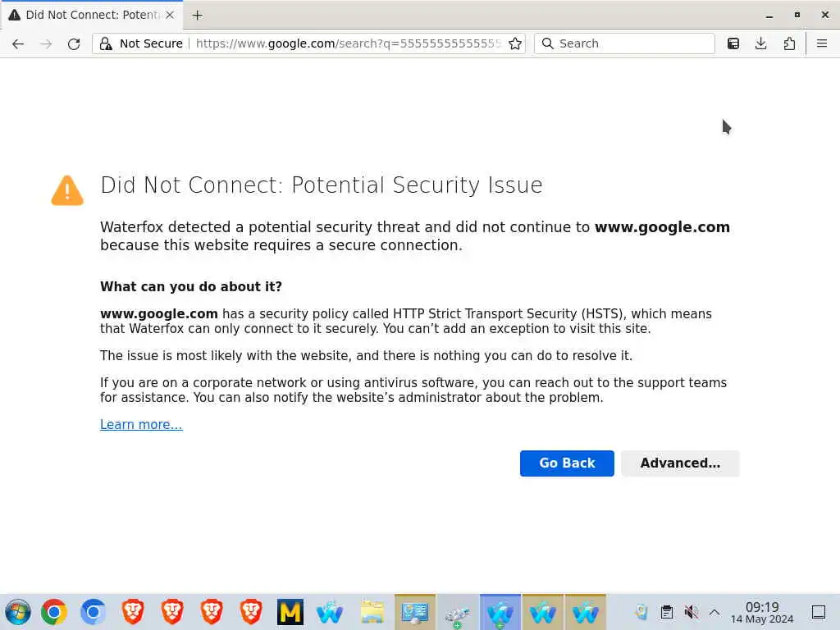Open the file manager folder taskbar icon
840x630 pixels.
[372, 612]
